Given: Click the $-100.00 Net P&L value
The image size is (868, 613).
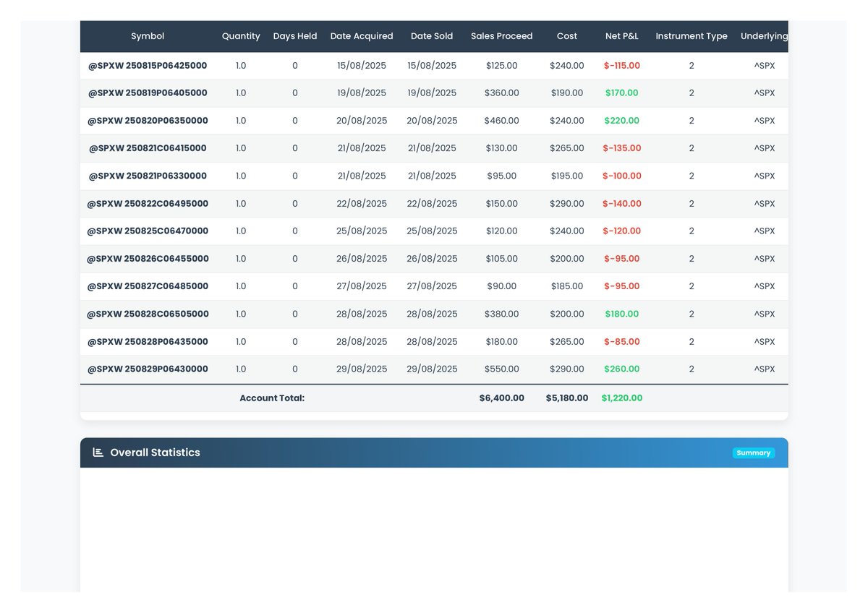Looking at the screenshot, I should (622, 176).
